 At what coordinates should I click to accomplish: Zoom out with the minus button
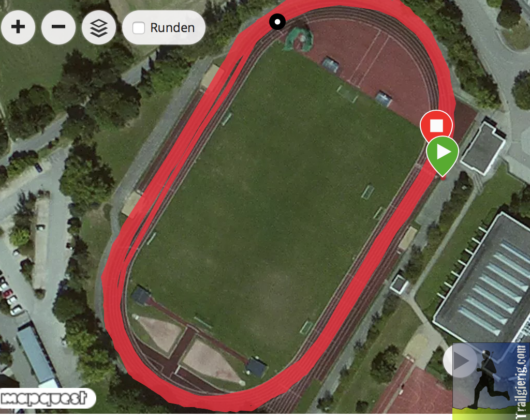click(x=58, y=27)
